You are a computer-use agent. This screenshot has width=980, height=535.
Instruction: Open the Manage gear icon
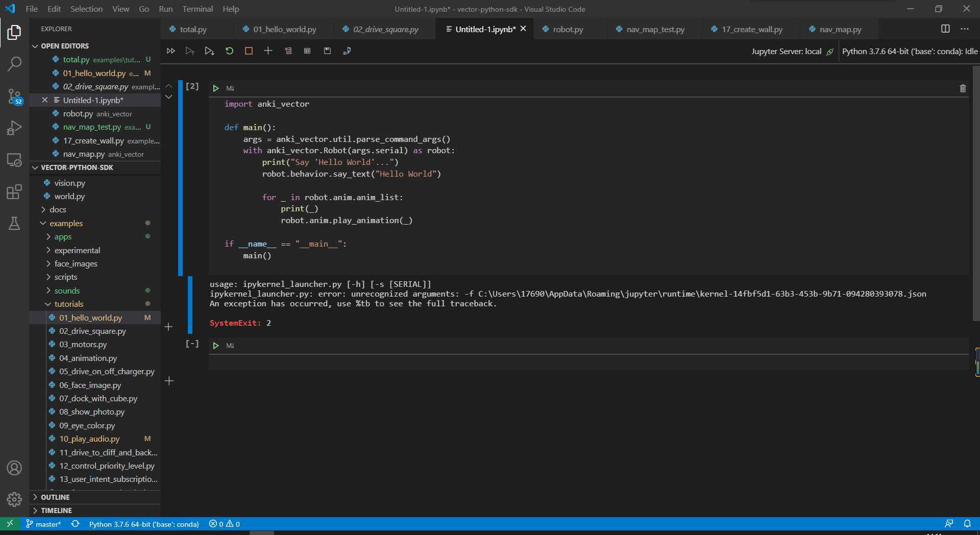(14, 499)
